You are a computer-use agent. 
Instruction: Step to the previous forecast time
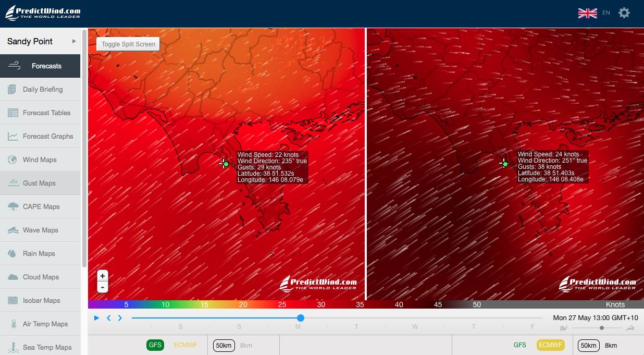[109, 318]
